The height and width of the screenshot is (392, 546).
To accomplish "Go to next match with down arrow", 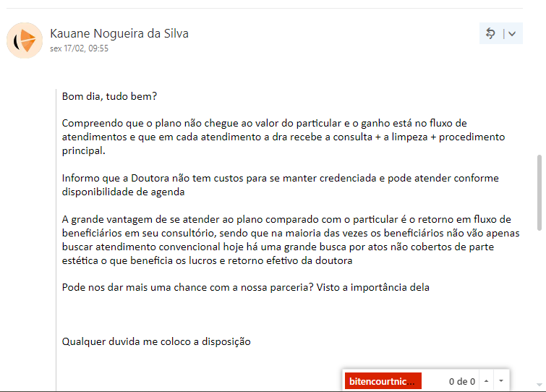I will click(501, 381).
